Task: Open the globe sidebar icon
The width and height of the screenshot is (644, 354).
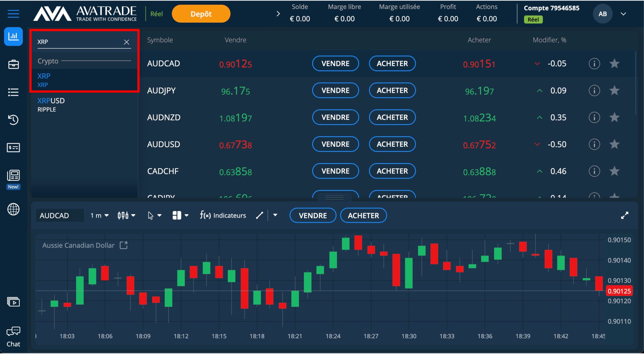Action: click(x=13, y=209)
